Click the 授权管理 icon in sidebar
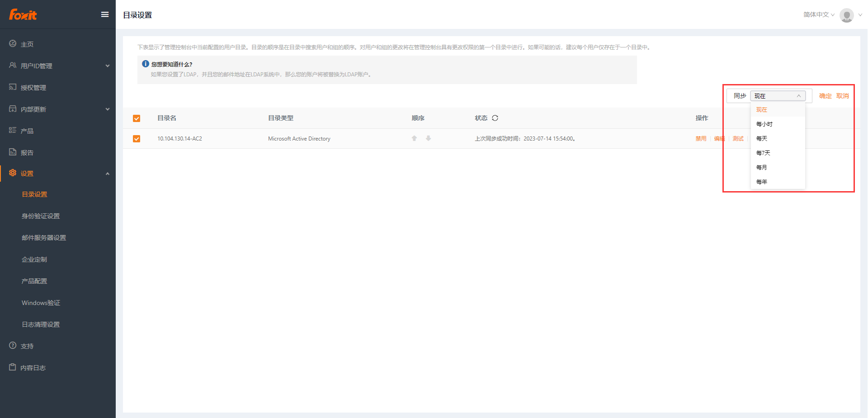This screenshot has height=418, width=868. click(13, 87)
